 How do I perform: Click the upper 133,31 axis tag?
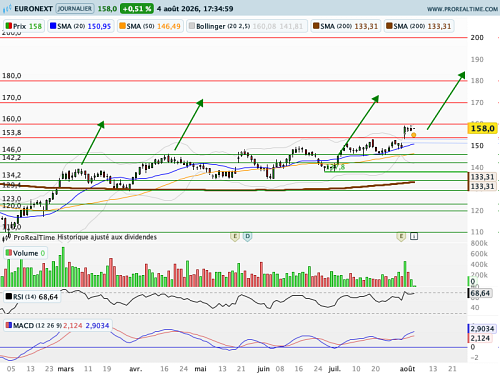(483, 177)
